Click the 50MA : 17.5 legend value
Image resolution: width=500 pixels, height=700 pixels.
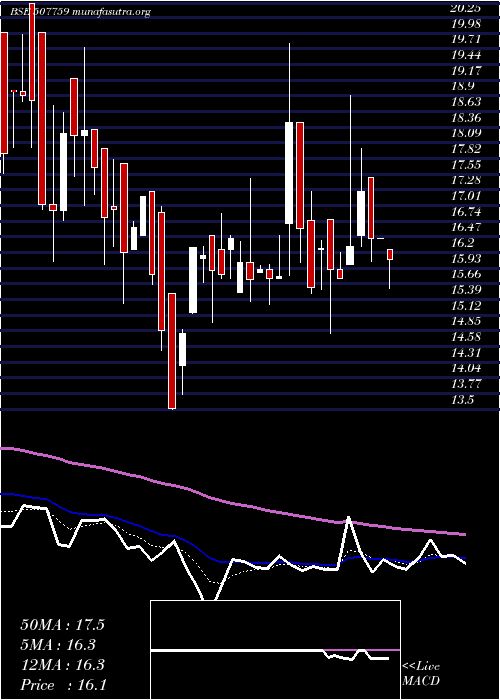pos(62,625)
